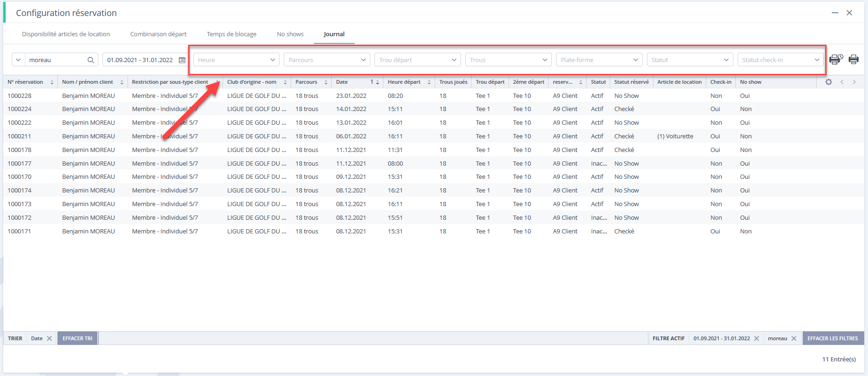Select reservation row 1000222
The height and width of the screenshot is (376, 868).
433,122
